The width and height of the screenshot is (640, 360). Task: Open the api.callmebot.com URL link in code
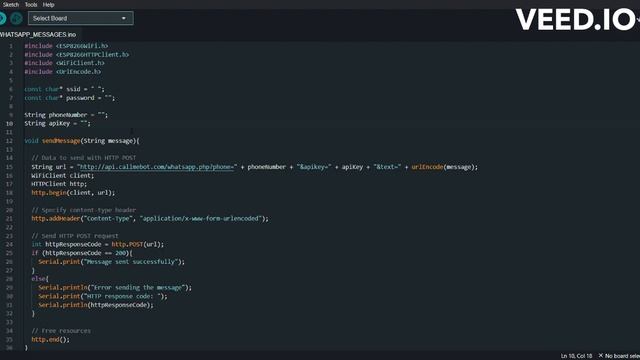pyautogui.click(x=157, y=167)
